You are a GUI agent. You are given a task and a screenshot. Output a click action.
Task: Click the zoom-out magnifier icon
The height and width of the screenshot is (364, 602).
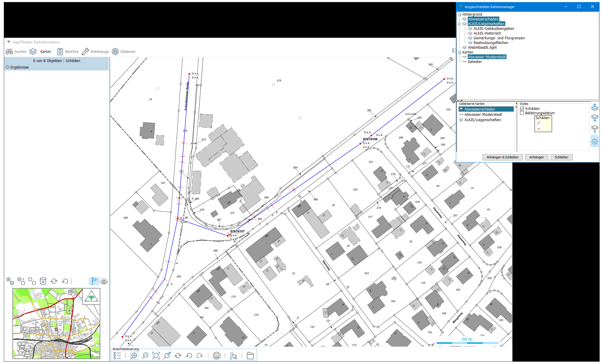tap(145, 355)
